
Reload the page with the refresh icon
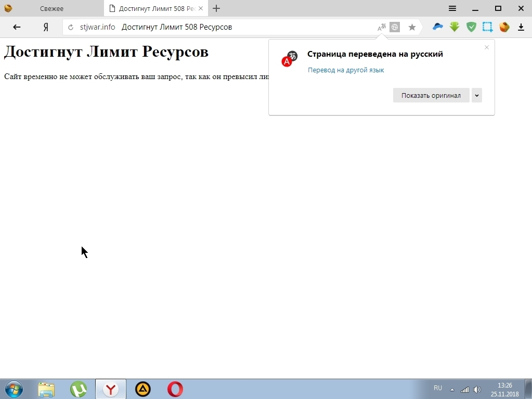pos(71,28)
